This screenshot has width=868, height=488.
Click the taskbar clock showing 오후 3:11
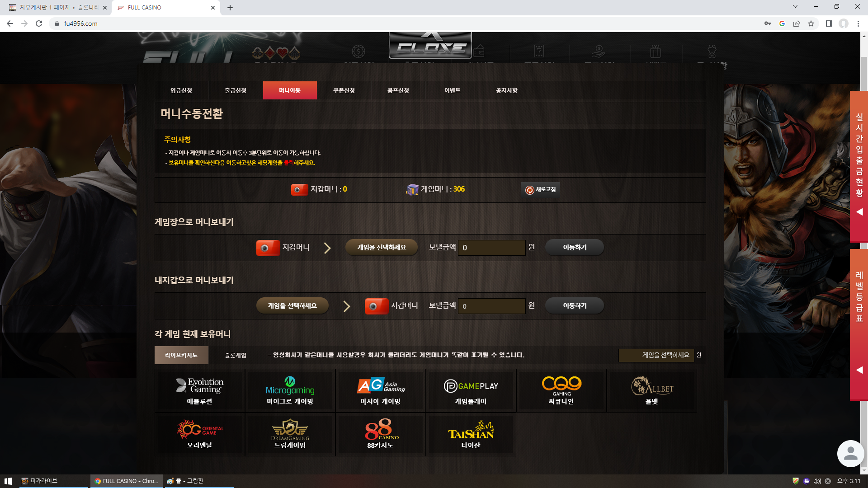tap(849, 481)
